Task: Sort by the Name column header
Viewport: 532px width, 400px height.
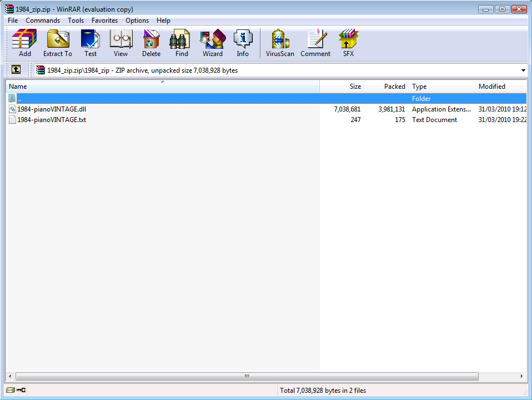Action: [163, 87]
